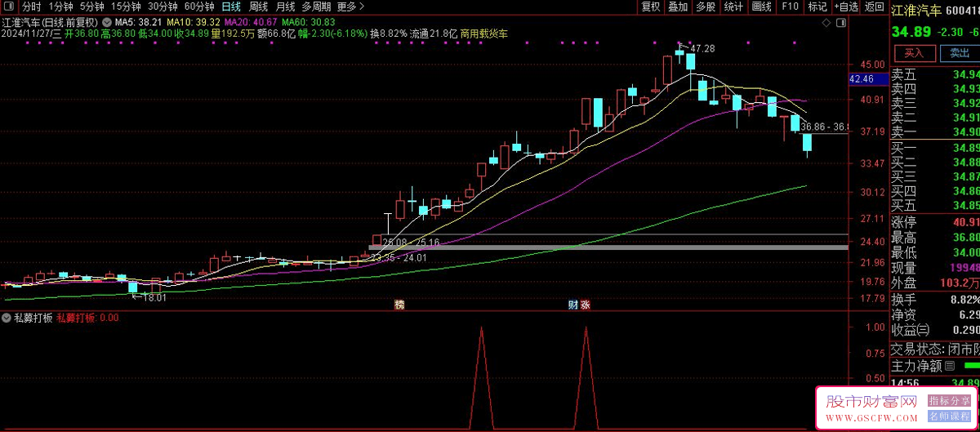Click the 交易状态 status row
The height and width of the screenshot is (432, 980).
coord(935,349)
